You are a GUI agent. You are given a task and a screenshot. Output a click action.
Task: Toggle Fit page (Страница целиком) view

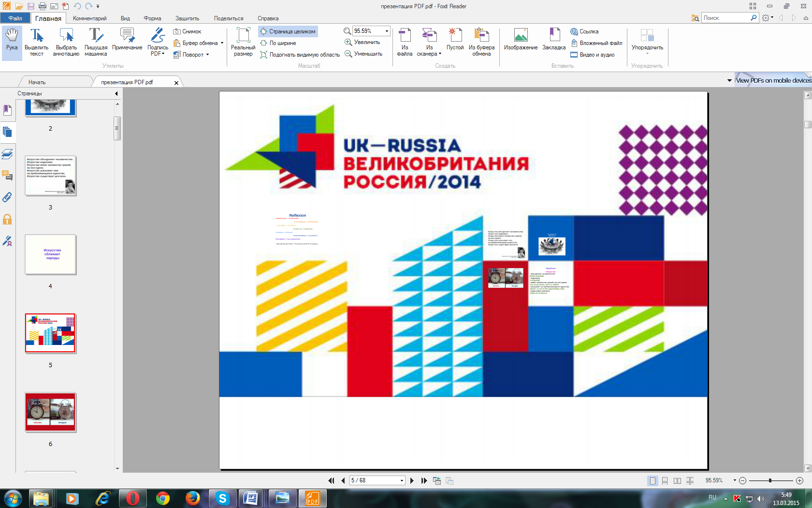click(x=288, y=31)
